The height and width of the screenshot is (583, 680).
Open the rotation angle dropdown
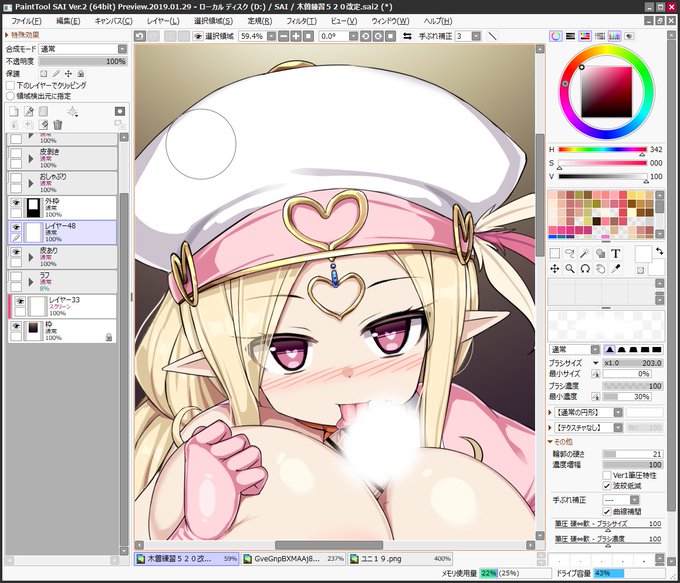(353, 36)
